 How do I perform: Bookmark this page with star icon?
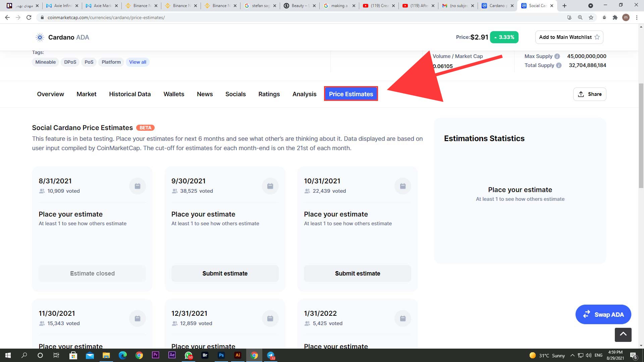[591, 17]
